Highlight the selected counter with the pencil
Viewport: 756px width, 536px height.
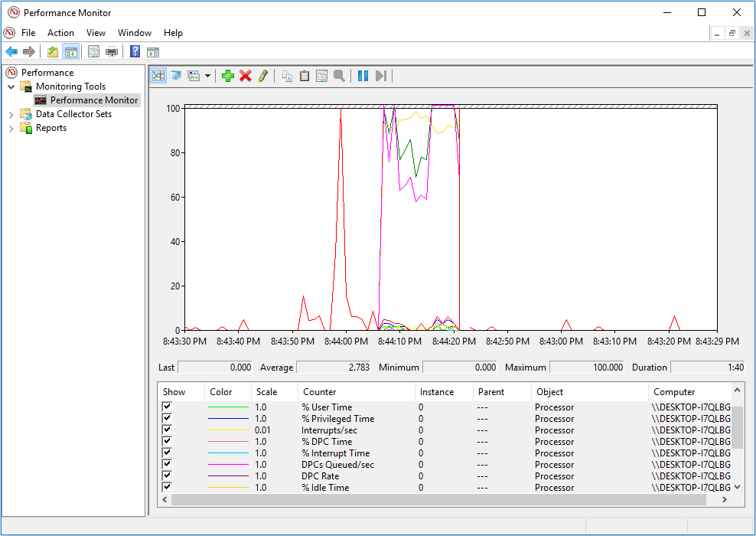[262, 74]
